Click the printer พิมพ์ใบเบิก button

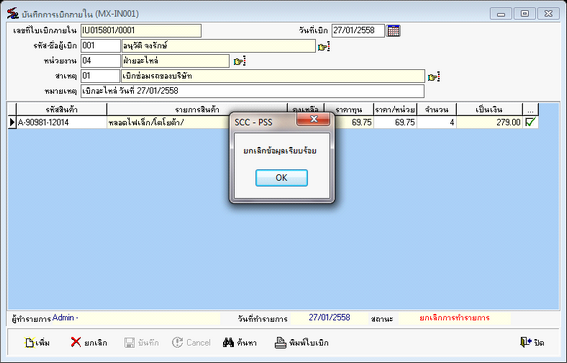coord(302,342)
